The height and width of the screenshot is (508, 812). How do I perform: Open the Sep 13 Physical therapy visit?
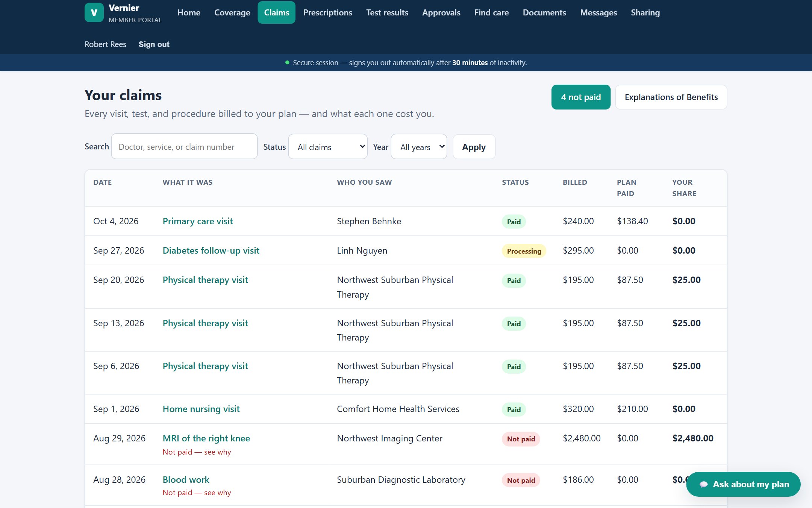tap(205, 323)
